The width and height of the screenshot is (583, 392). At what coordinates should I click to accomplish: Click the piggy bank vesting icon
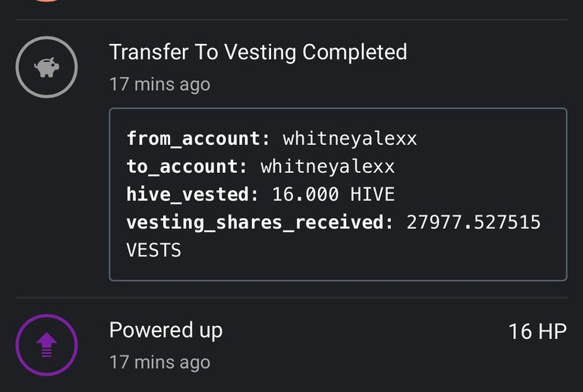point(46,67)
